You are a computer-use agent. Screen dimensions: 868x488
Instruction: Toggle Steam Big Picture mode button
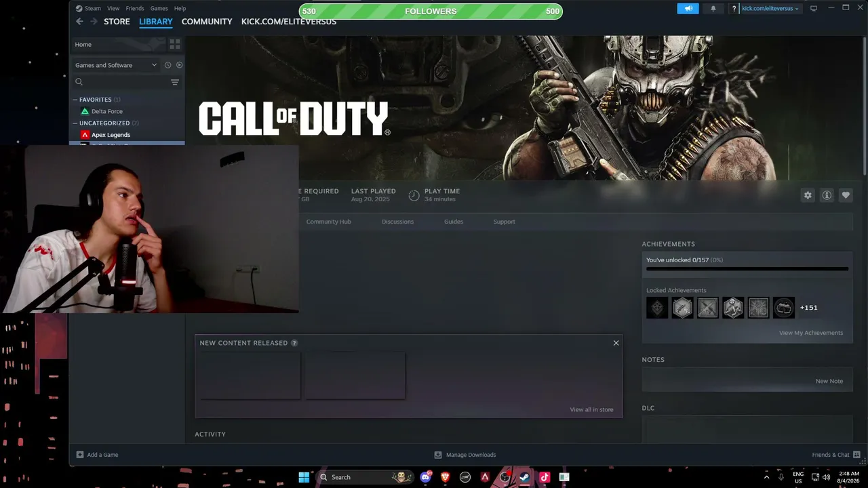click(814, 8)
